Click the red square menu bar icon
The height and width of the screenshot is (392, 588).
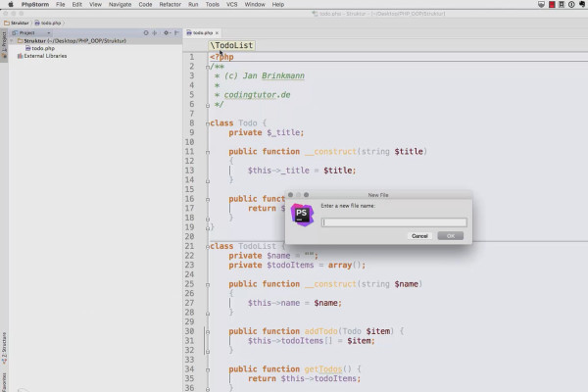pyautogui.click(x=552, y=5)
